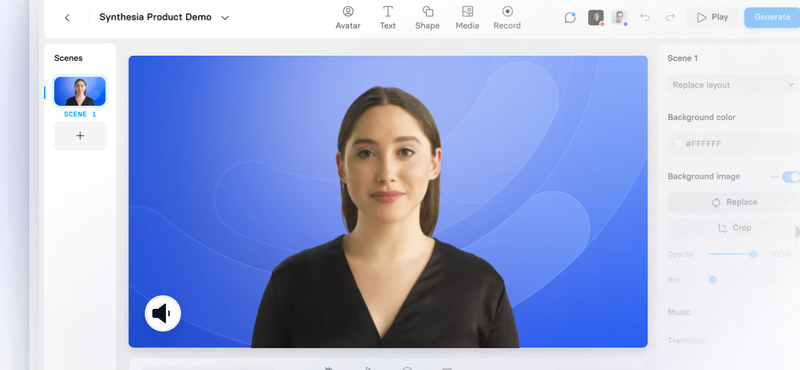
Task: Click the Crop button
Action: [x=734, y=228]
